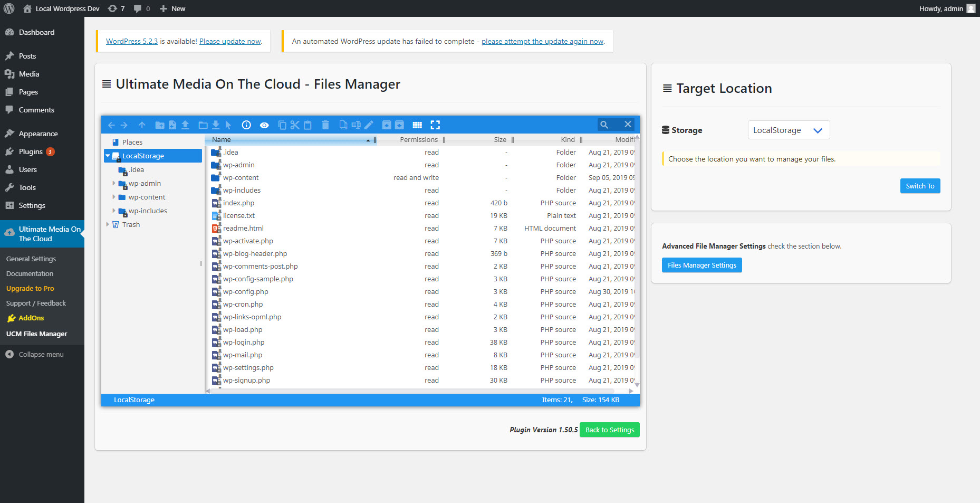980x503 pixels.
Task: Switch to icons grid view
Action: tap(417, 125)
